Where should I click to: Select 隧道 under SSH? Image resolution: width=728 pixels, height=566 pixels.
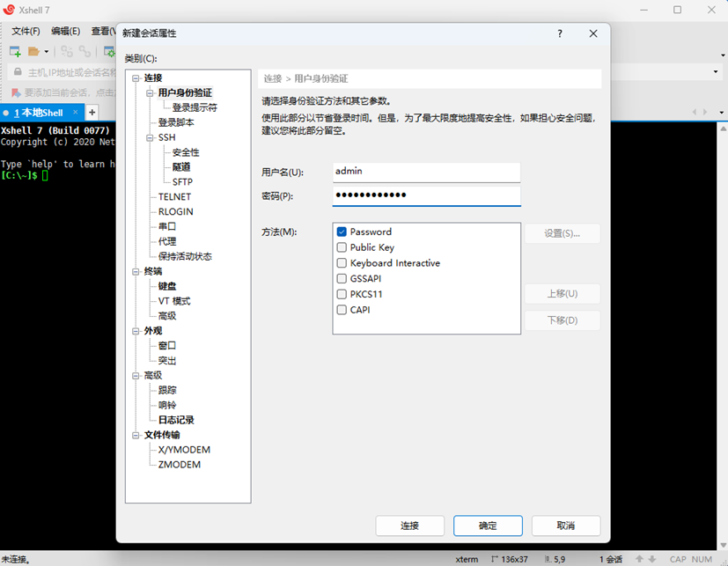(181, 167)
